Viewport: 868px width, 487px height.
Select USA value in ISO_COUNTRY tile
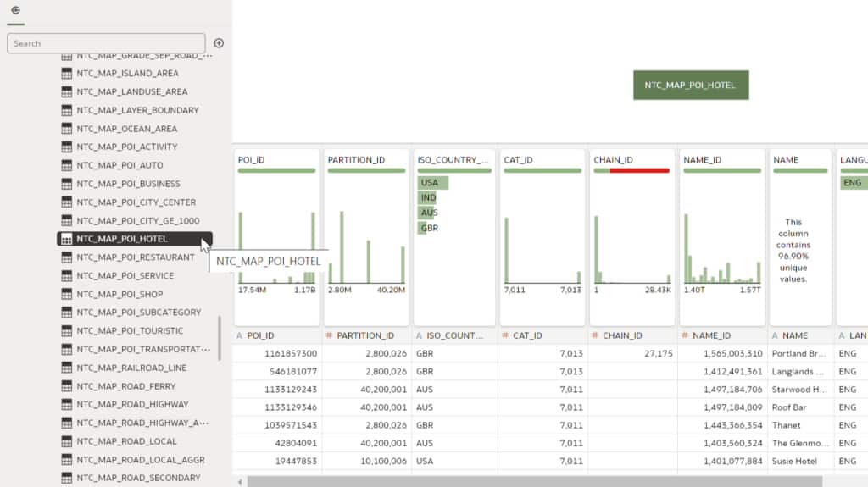(432, 183)
